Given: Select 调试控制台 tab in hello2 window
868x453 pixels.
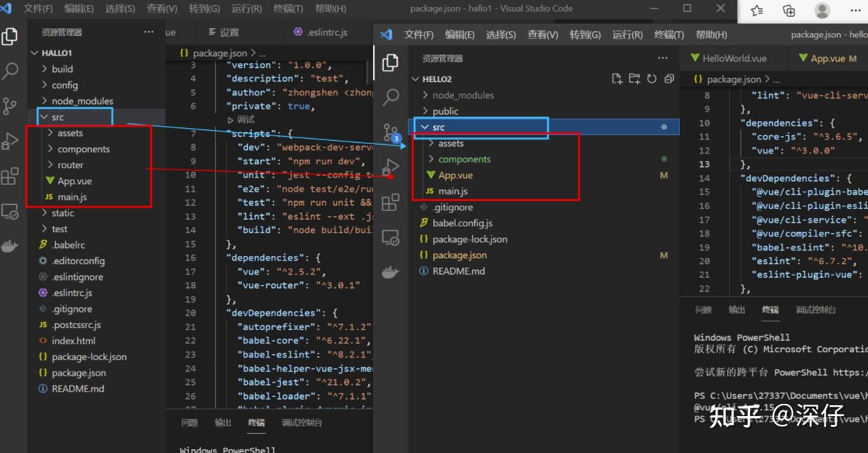Looking at the screenshot, I should coord(816,310).
